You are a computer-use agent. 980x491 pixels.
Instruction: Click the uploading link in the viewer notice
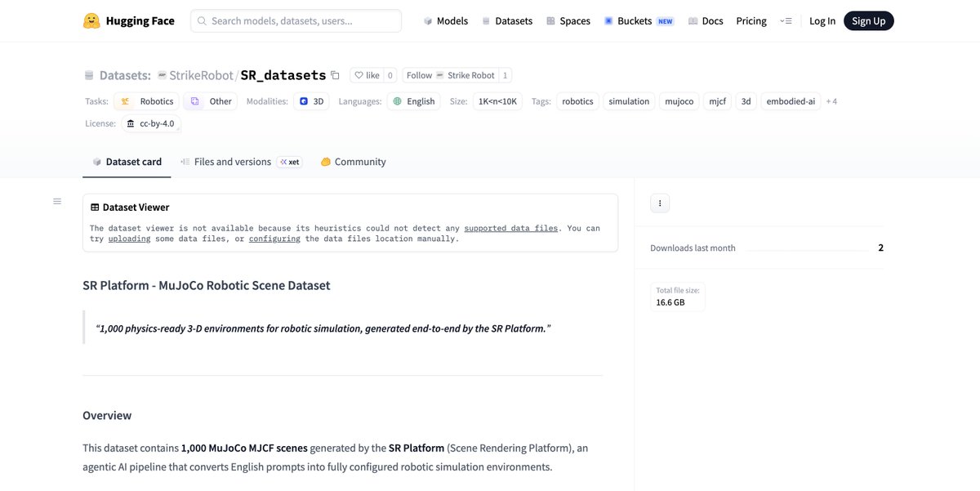129,239
